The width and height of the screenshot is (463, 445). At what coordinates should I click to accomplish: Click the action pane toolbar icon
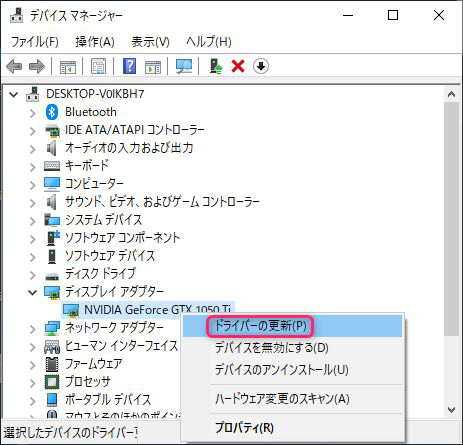[153, 66]
